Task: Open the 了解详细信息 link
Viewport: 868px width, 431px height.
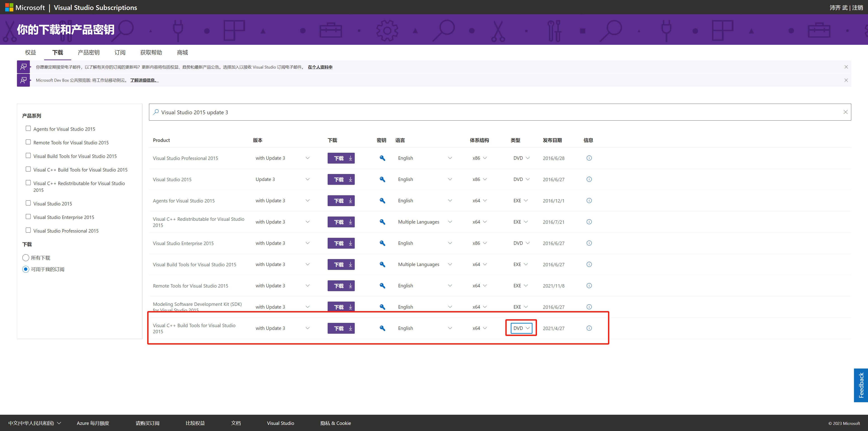Action: pos(144,80)
